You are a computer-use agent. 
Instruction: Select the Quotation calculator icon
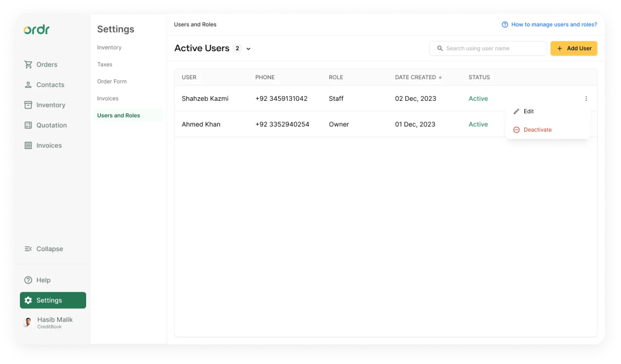coord(28,125)
